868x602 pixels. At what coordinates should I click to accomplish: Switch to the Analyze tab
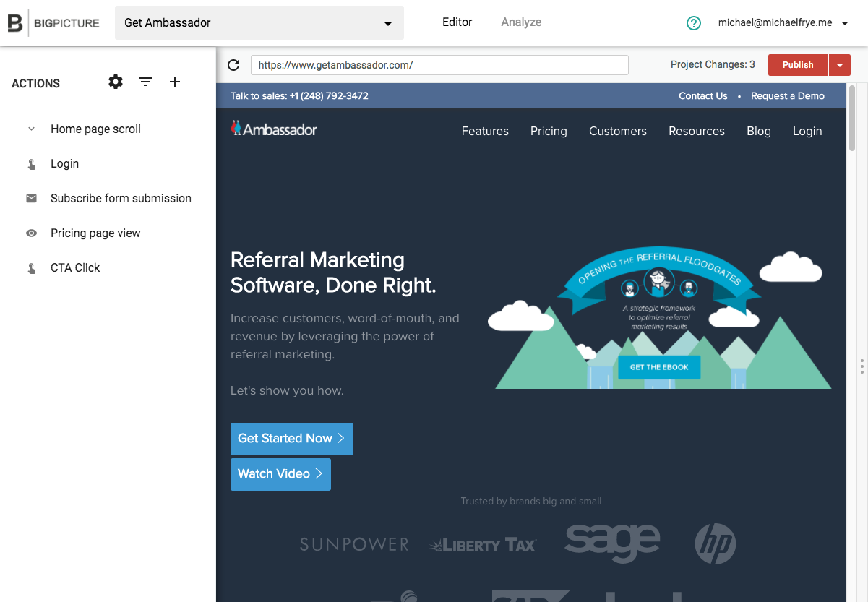521,22
